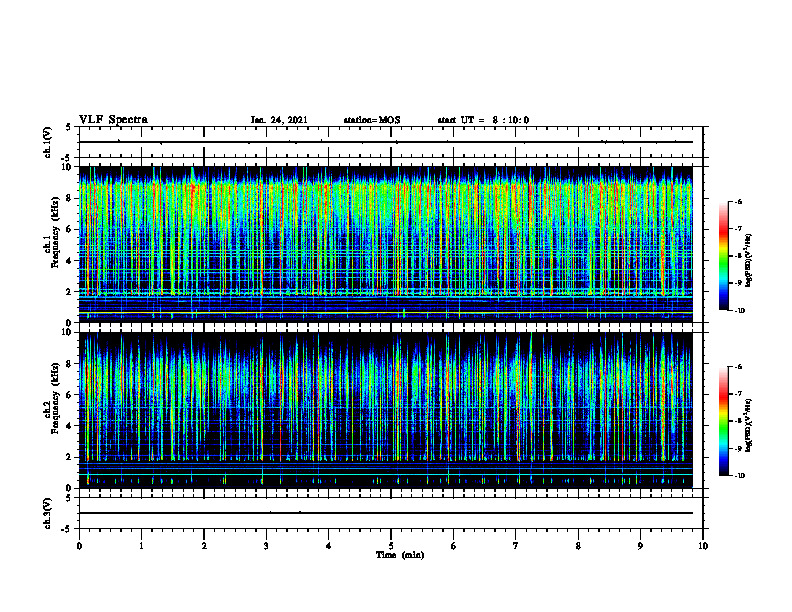Viewport: 792px width, 612px height.
Task: Click time axis tick label "1"
Action: point(141,546)
